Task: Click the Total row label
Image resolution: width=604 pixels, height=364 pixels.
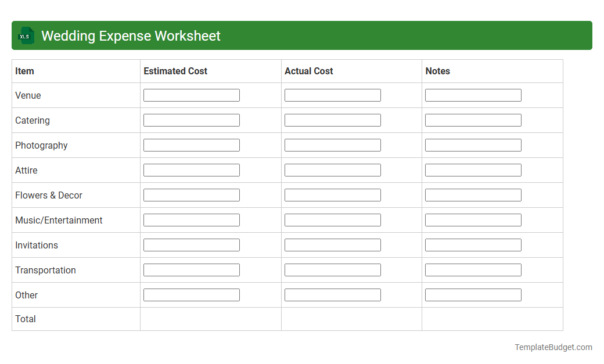Action: [x=26, y=319]
